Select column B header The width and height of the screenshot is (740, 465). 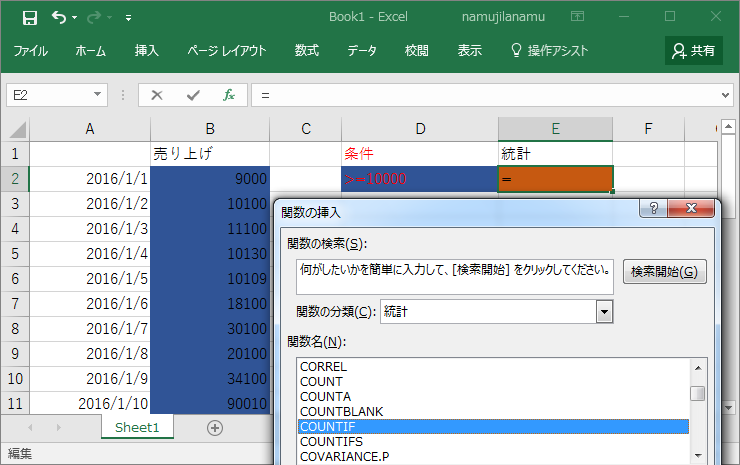point(210,129)
